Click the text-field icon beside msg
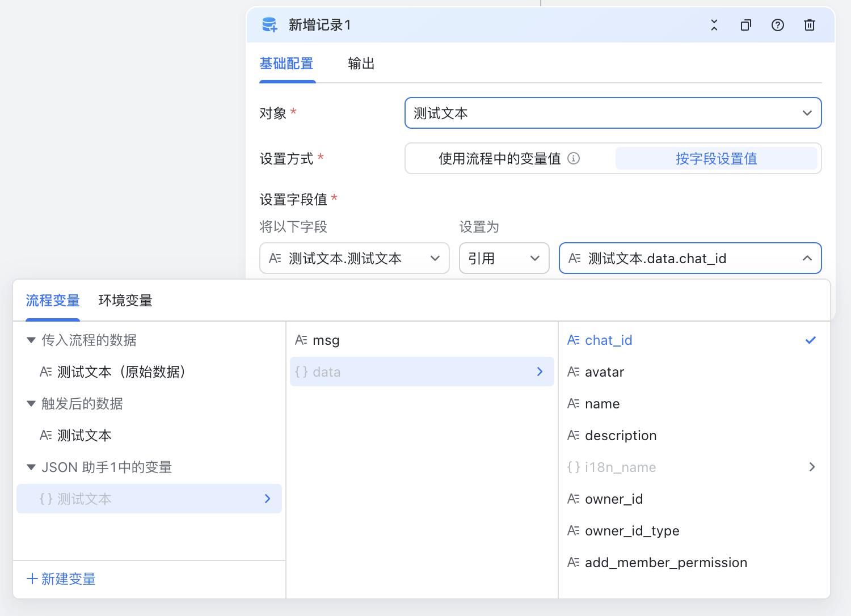The height and width of the screenshot is (616, 851). point(302,340)
